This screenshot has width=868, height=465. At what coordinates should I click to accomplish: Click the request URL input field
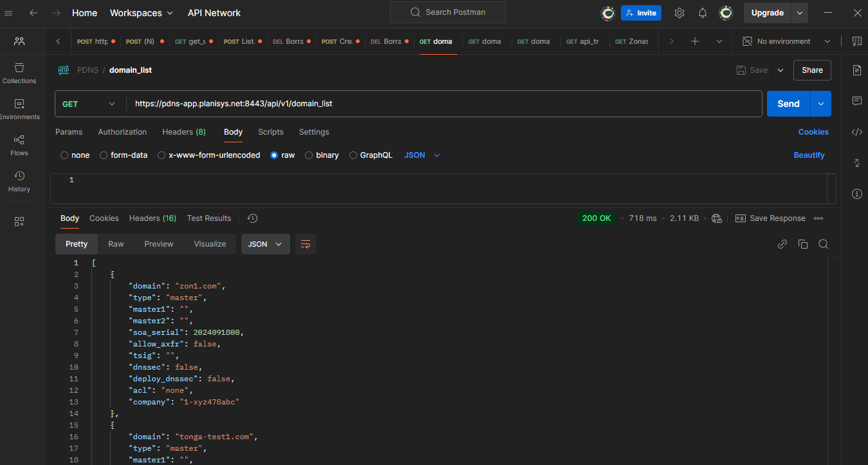444,104
